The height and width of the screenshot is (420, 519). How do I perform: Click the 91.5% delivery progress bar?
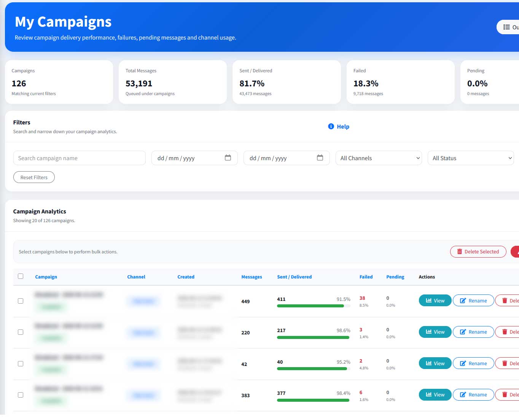[x=313, y=306]
